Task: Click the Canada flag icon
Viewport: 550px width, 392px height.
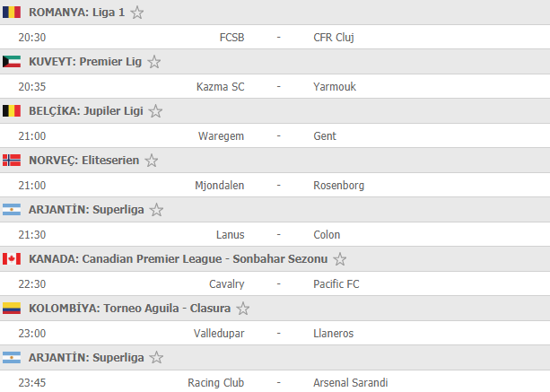Action: (x=12, y=259)
